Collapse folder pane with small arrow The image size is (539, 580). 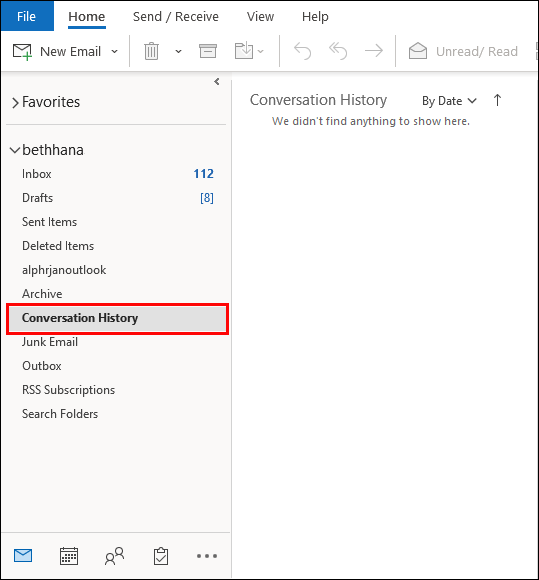coord(217,81)
